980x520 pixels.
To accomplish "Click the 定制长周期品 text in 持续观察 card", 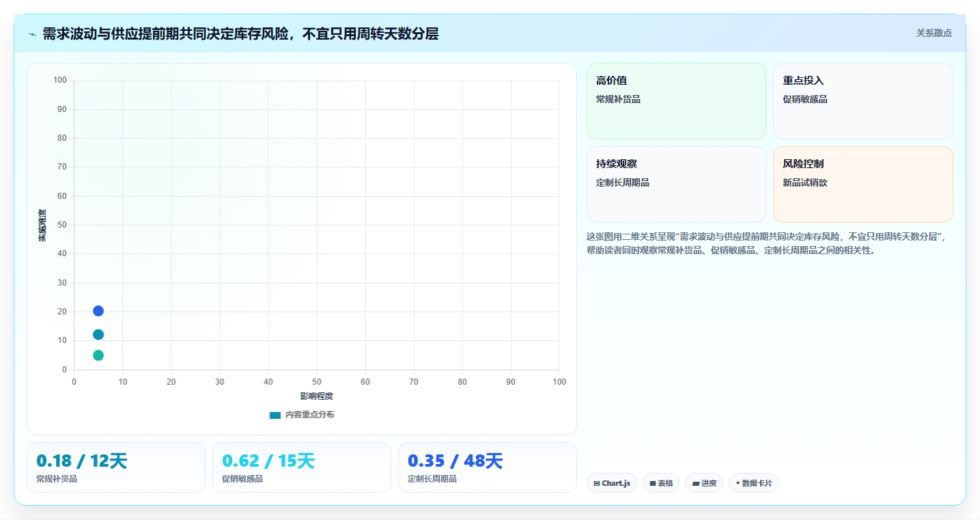I will pyautogui.click(x=623, y=182).
